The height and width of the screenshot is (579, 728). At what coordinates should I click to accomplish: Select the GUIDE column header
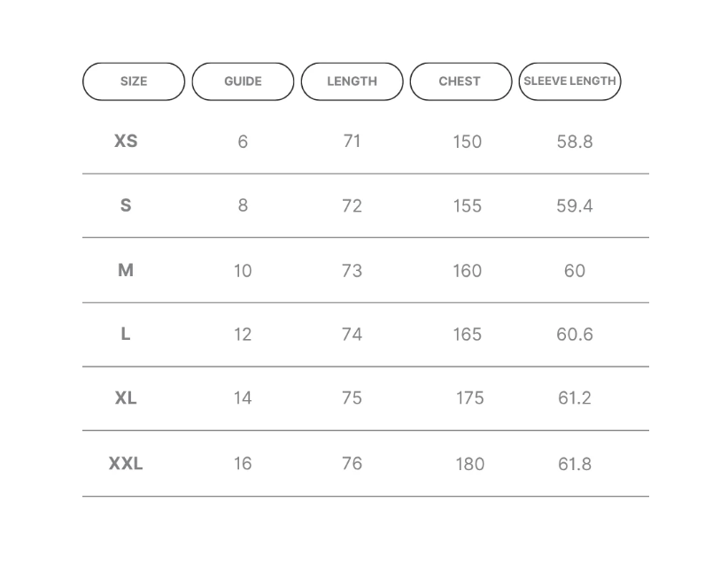click(x=243, y=81)
